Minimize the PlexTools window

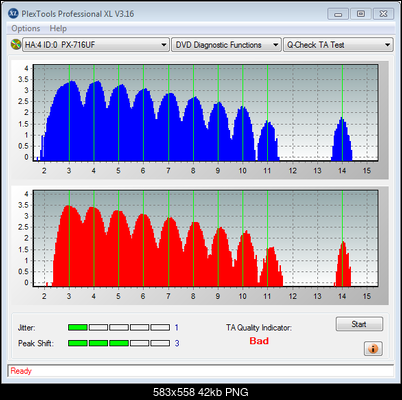pos(338,14)
